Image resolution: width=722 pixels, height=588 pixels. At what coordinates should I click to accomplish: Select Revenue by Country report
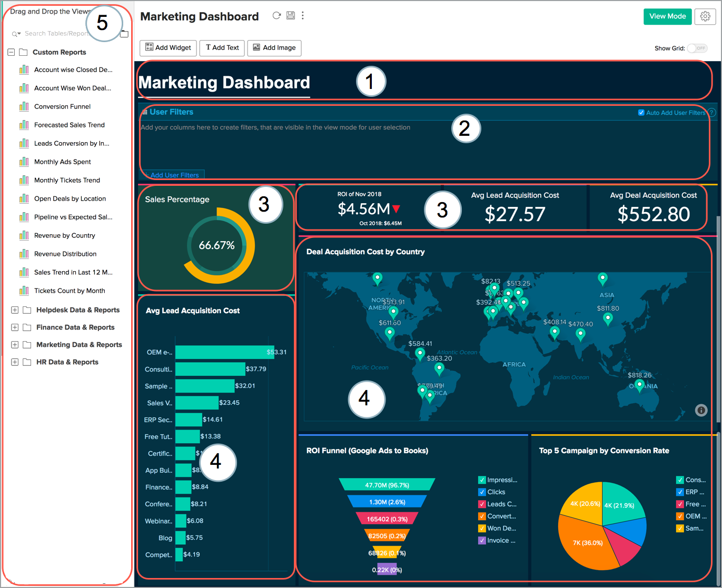(x=64, y=235)
